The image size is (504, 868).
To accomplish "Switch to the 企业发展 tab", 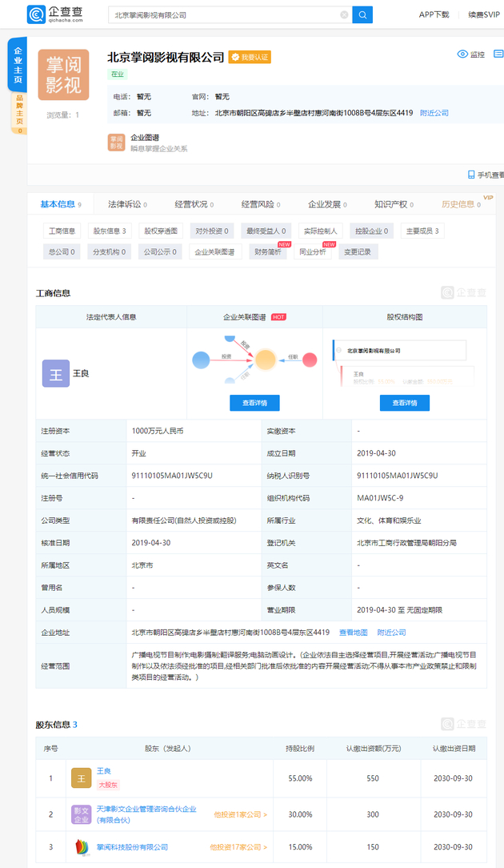I will point(327,204).
